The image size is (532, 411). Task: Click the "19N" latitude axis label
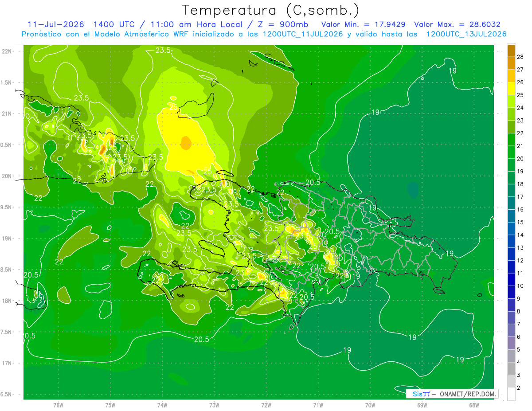click(x=8, y=239)
